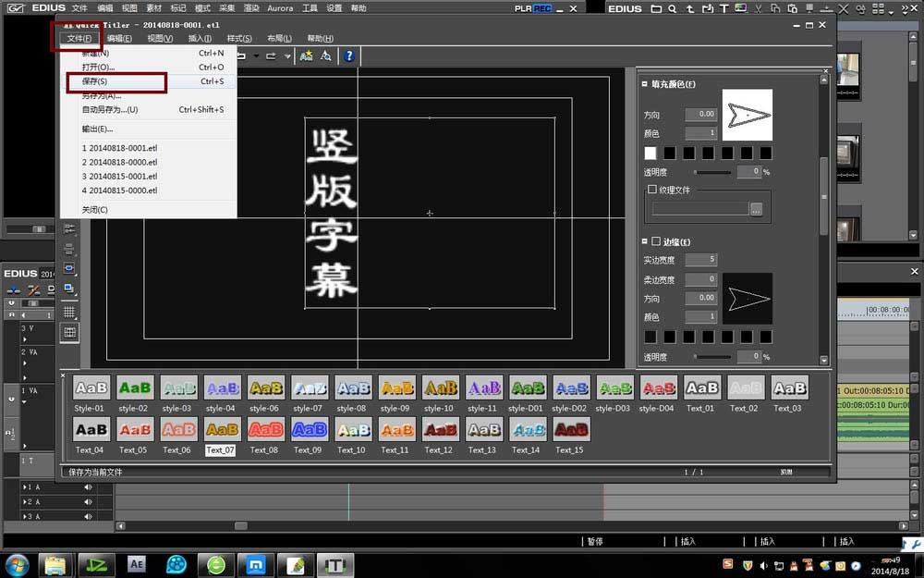Viewport: 924px width, 578px height.
Task: Click the style star toolbar icon
Action: (x=306, y=56)
